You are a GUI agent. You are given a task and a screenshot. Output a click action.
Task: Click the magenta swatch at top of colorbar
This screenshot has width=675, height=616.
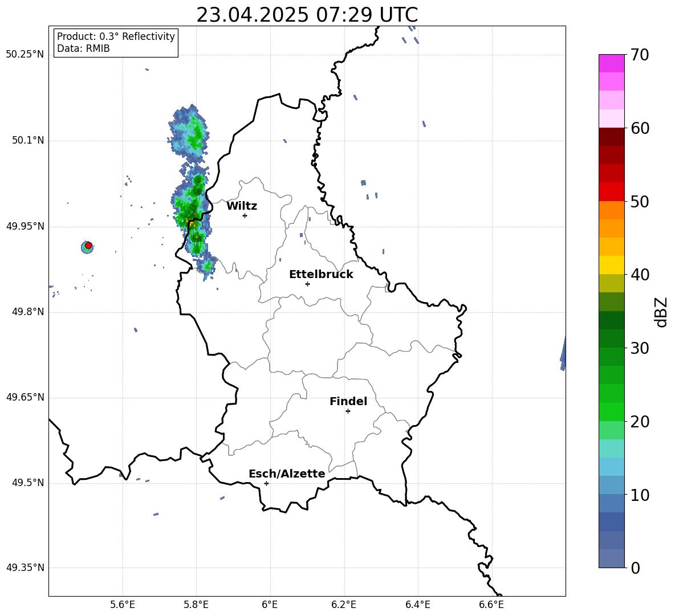tap(611, 63)
